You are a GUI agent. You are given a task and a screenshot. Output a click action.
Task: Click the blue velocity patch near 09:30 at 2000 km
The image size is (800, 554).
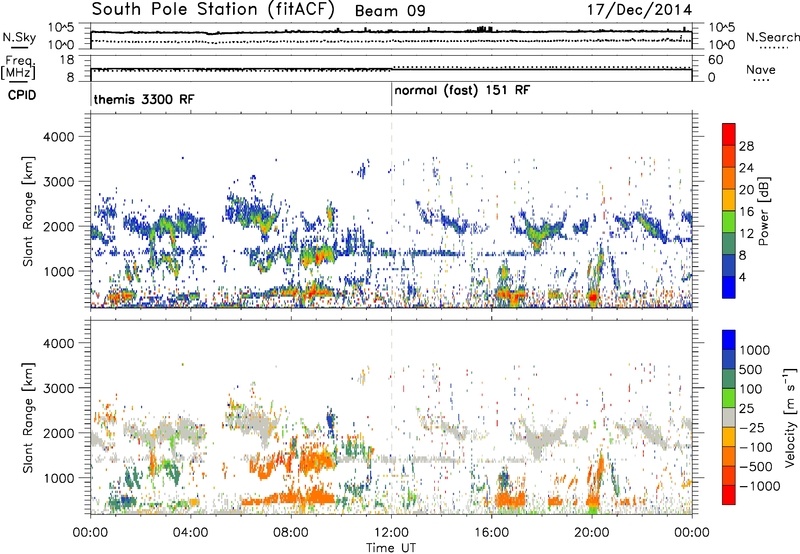click(331, 421)
